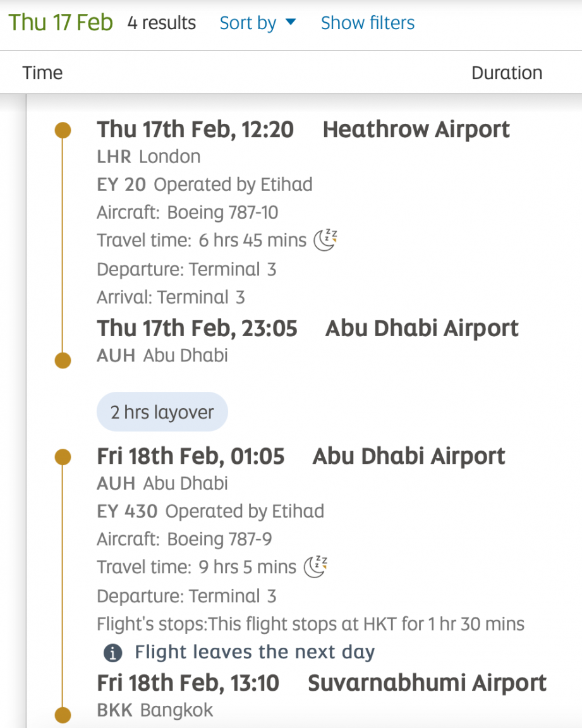582x728 pixels.
Task: Click the Heathrow departure timeline dot
Action: tap(63, 130)
